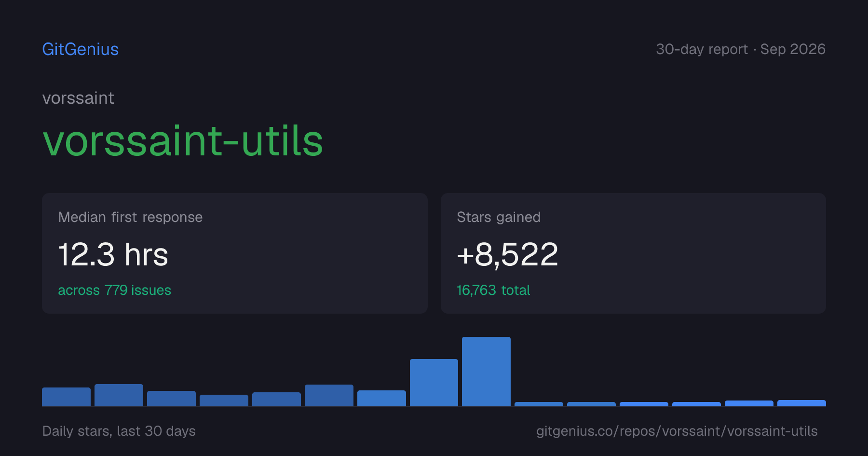Click the Median first response heading
Viewport: 868px width, 456px height.
click(130, 217)
